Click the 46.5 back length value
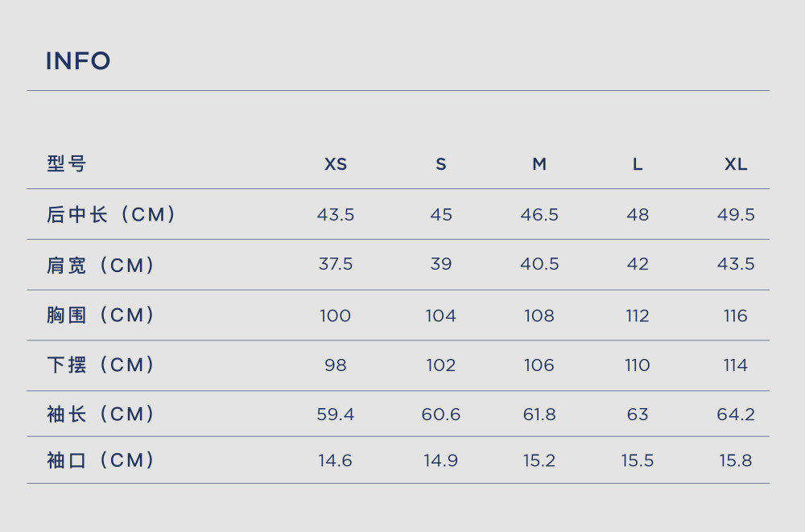This screenshot has width=805, height=532. (x=539, y=215)
